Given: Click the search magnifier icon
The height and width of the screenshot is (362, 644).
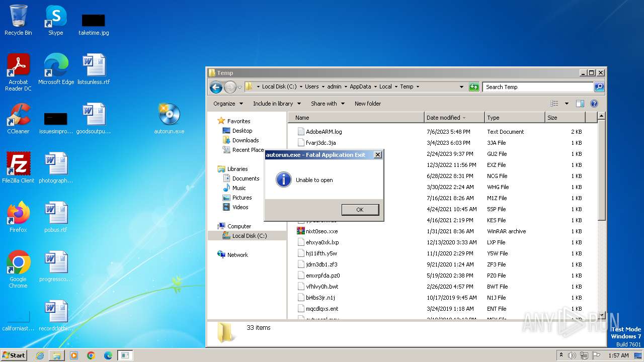Looking at the screenshot, I should click(x=599, y=87).
